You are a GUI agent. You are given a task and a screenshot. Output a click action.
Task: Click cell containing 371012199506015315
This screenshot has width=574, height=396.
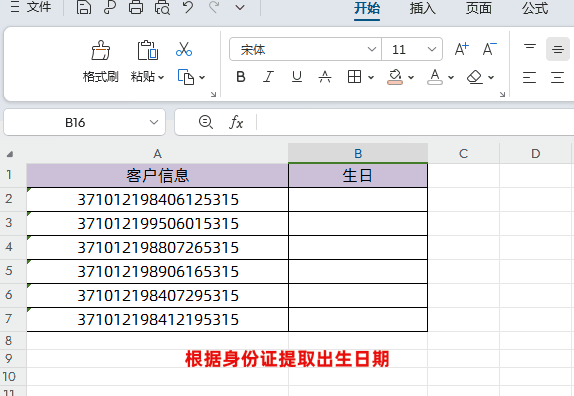[157, 224]
